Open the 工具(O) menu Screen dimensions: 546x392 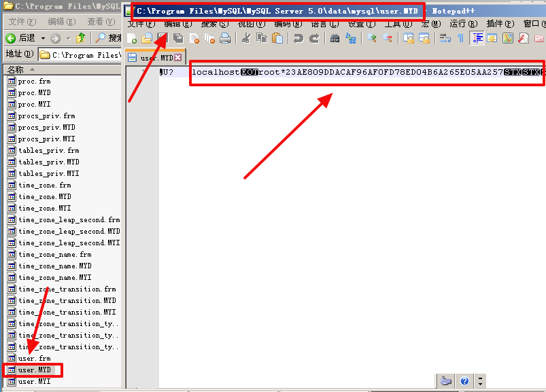[x=398, y=24]
